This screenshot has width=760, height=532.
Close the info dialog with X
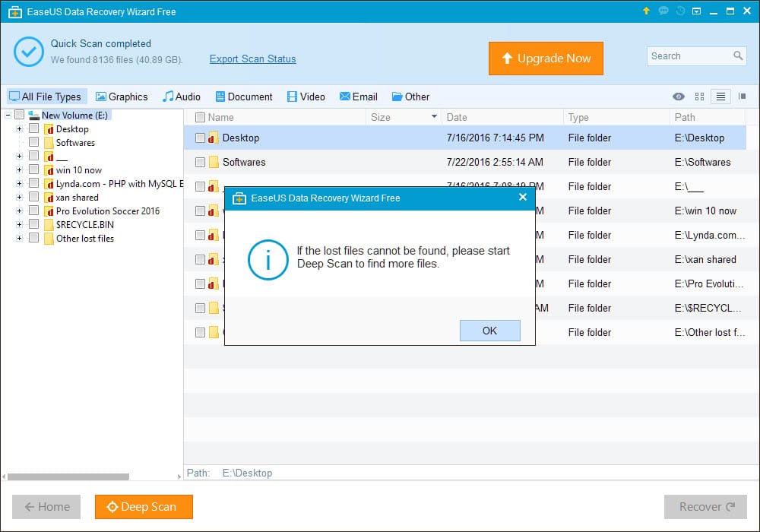pos(523,197)
